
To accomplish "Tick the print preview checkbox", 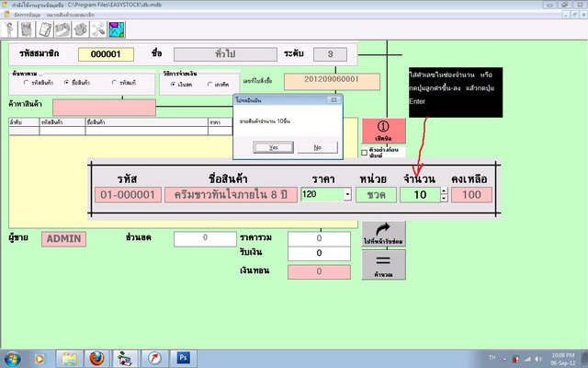I will click(x=366, y=153).
